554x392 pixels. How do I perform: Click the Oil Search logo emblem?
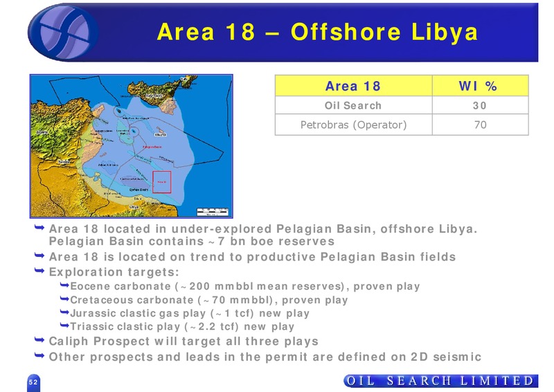click(x=63, y=33)
